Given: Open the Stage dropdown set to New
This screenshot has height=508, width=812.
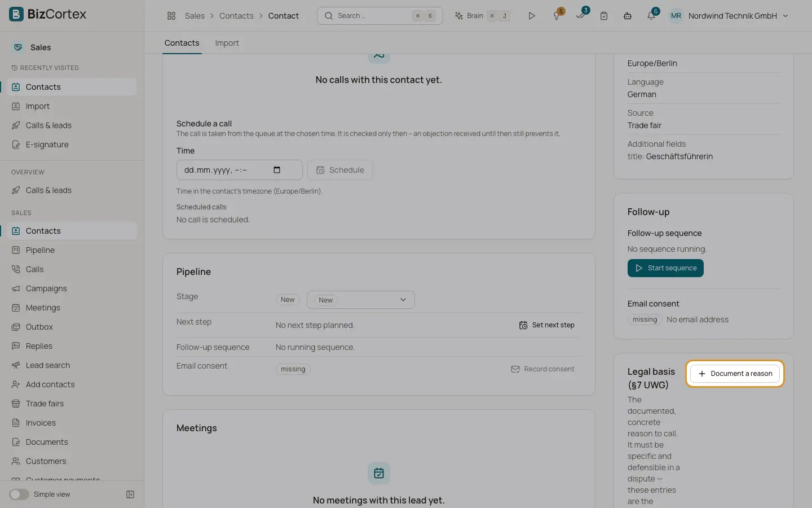Looking at the screenshot, I should coord(361,300).
